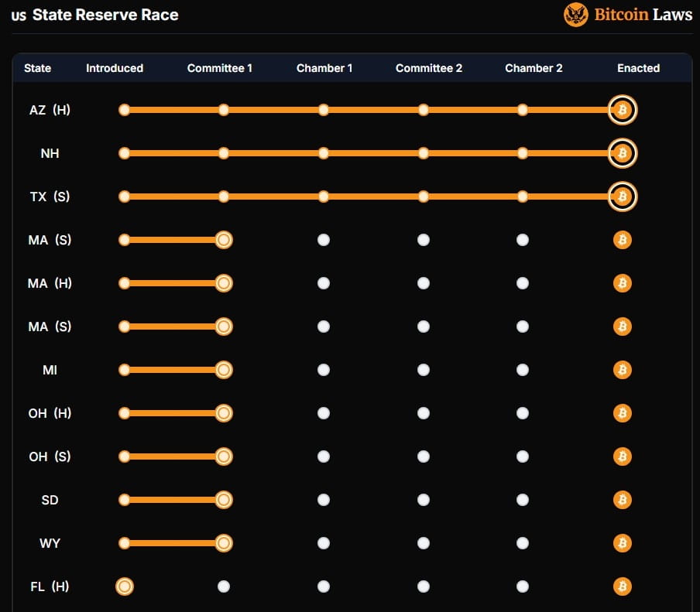The width and height of the screenshot is (700, 612).
Task: Select the MI state row label
Action: click(50, 370)
